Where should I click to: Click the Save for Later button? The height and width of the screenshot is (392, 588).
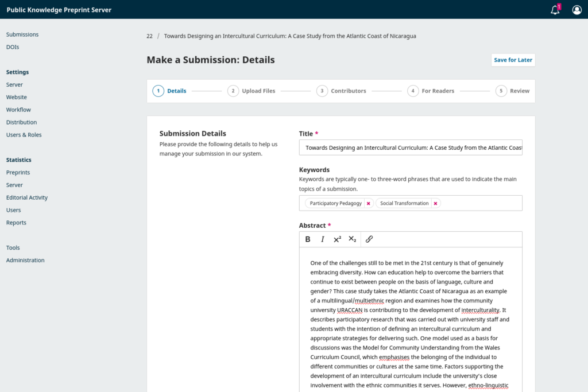tap(513, 60)
